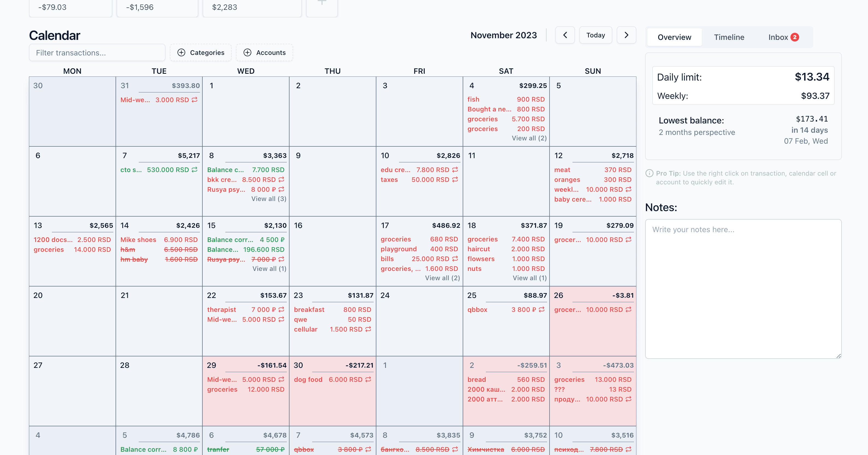Click the plus icon on Categories filter
868x455 pixels.
(x=181, y=53)
